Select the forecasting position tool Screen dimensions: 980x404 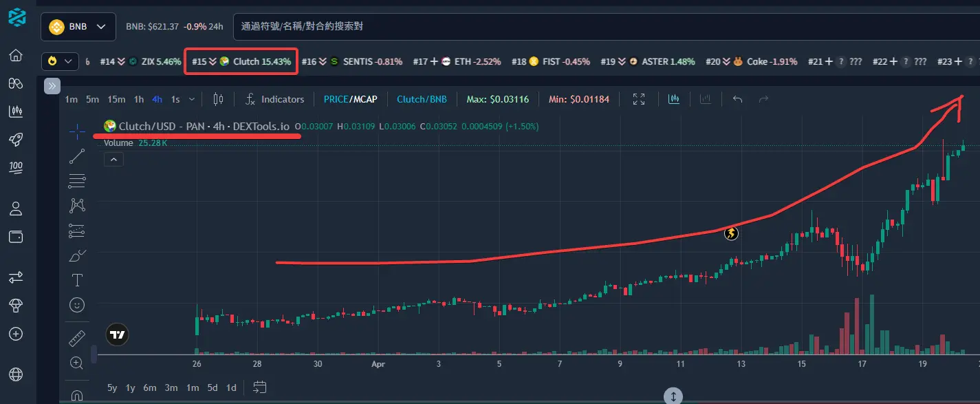(78, 231)
